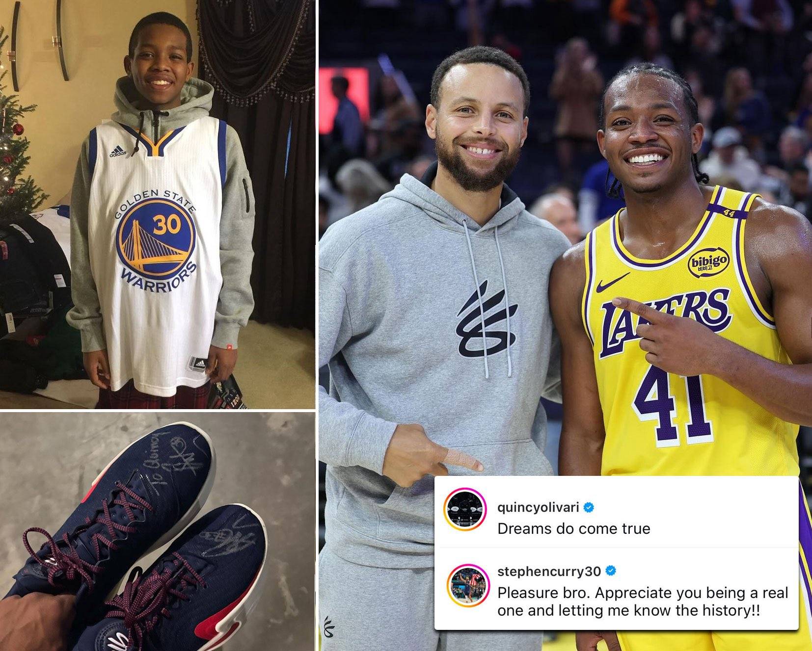Screen dimensions: 812x651
Task: Open the childhood Warriors jersey photo
Action: [x=158, y=204]
